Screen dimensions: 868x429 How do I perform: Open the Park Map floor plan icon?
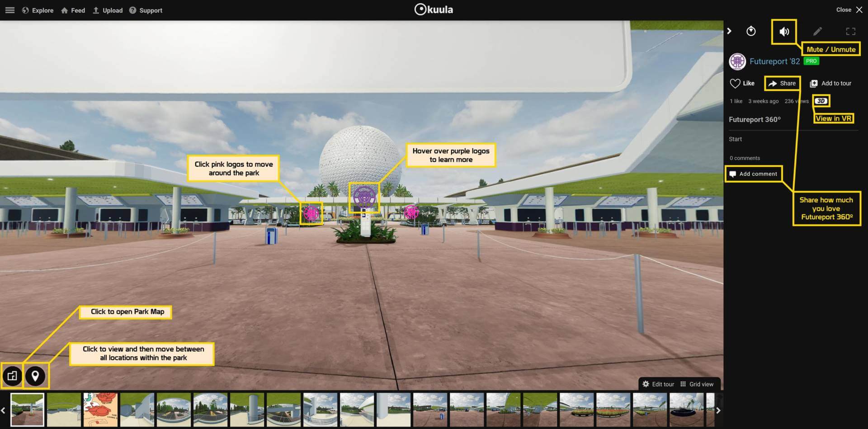[12, 376]
